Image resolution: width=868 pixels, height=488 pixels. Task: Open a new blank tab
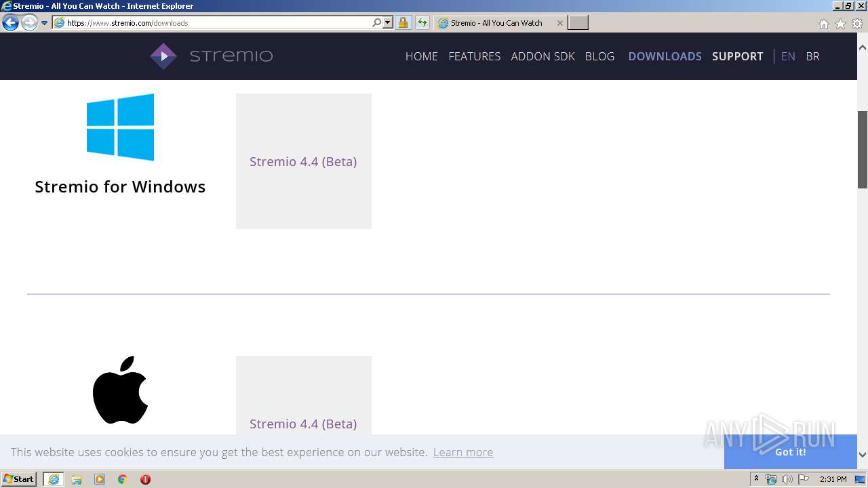click(578, 23)
